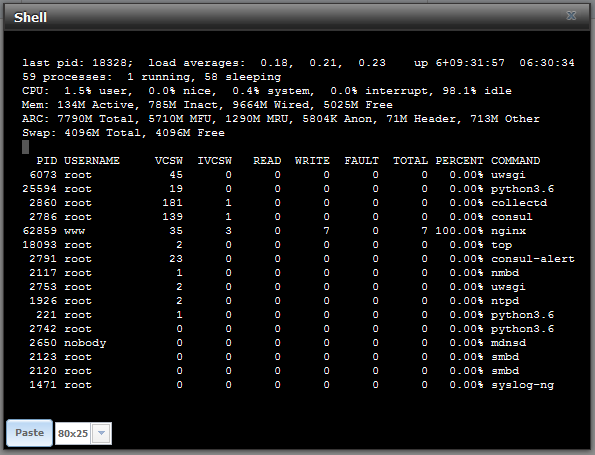Click the USERNAME column header
The width and height of the screenshot is (595, 455).
click(x=92, y=161)
